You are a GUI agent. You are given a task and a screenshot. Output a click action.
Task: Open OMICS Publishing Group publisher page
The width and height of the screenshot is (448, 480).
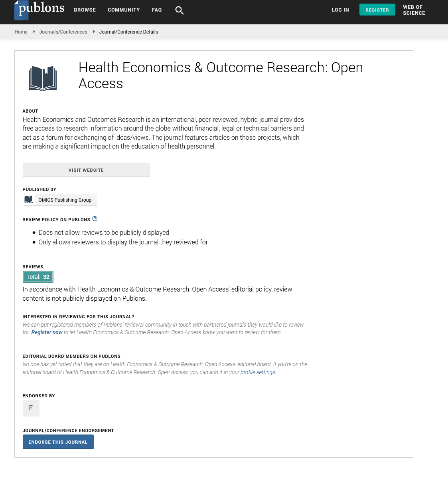[65, 200]
